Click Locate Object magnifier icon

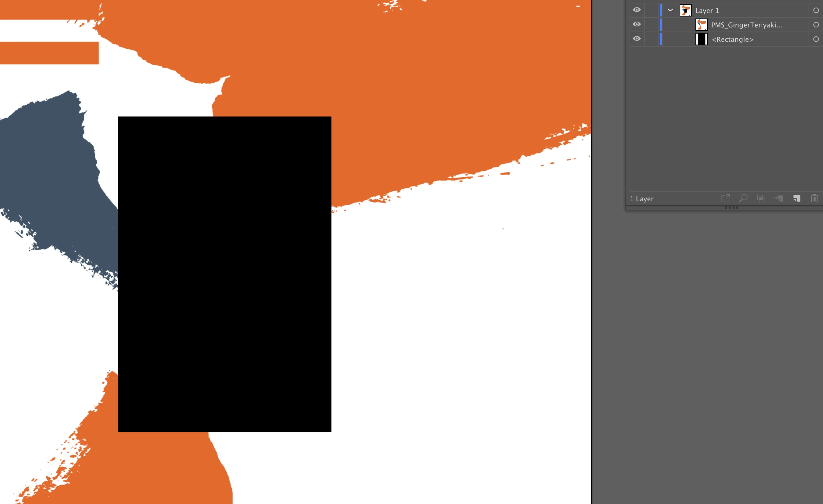(x=743, y=198)
